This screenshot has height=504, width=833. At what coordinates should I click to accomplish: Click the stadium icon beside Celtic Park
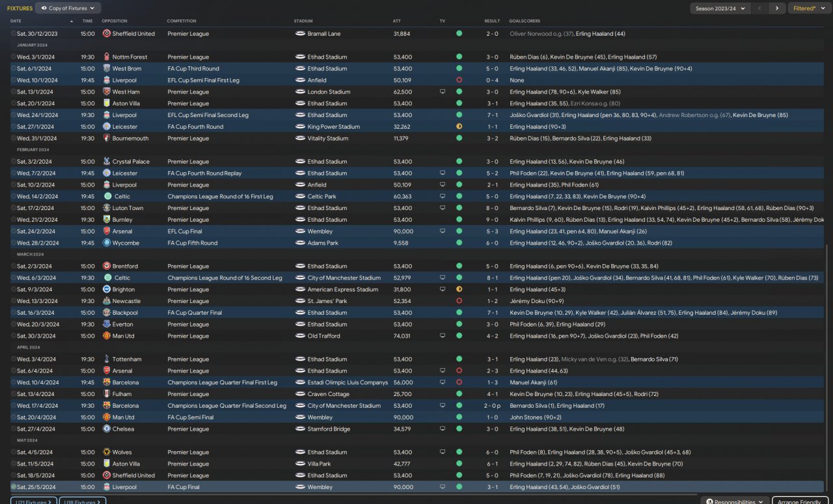coord(300,197)
